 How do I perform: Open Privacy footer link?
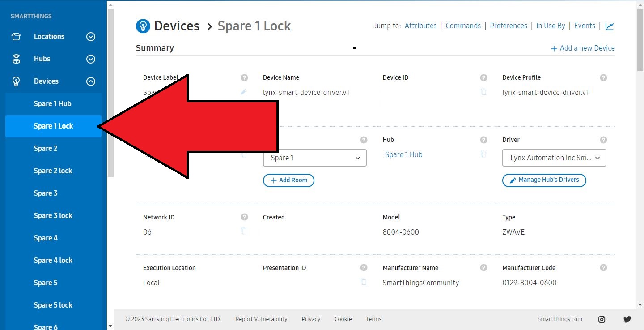point(311,319)
